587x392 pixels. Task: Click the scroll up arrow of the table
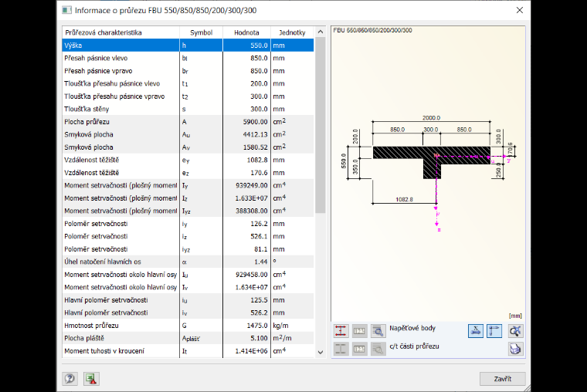[320, 32]
